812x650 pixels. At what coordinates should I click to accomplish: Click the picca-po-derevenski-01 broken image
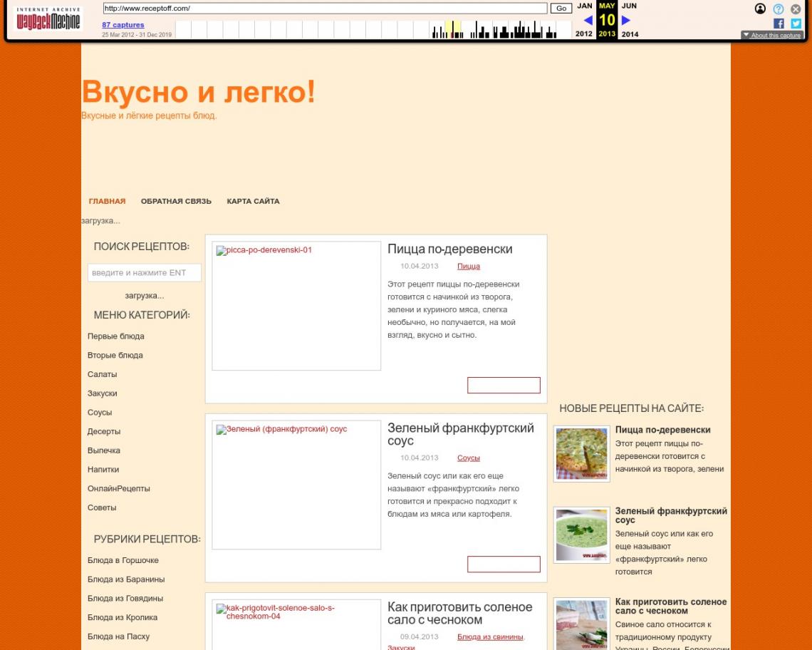coord(296,306)
